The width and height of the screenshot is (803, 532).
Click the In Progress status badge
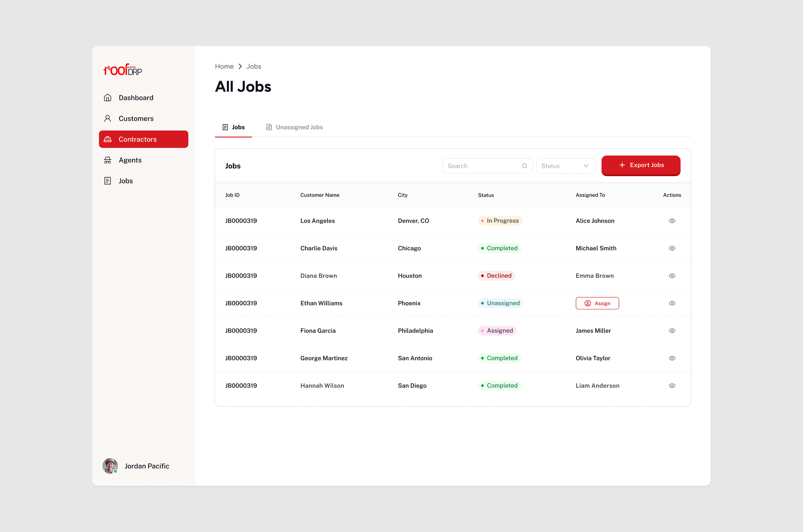click(x=500, y=221)
